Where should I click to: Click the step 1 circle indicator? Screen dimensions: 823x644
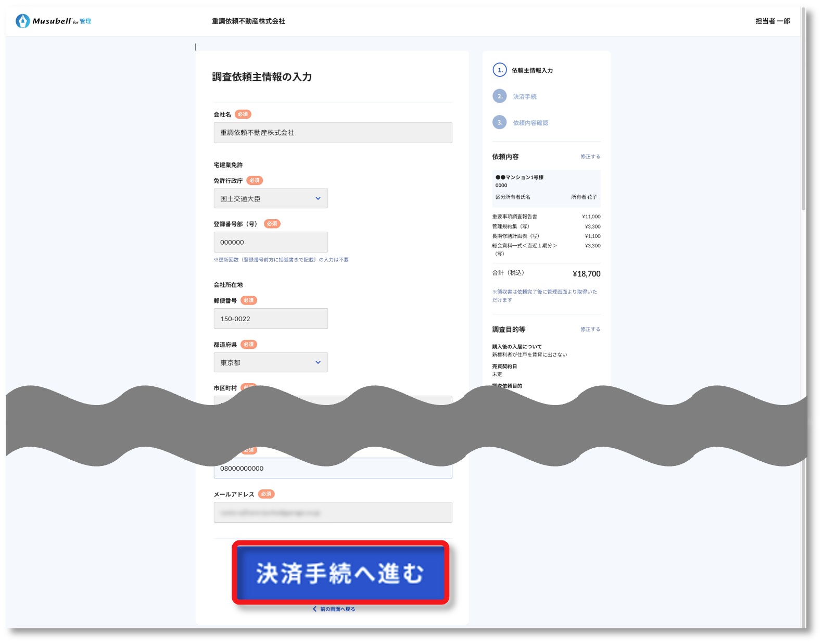499,70
